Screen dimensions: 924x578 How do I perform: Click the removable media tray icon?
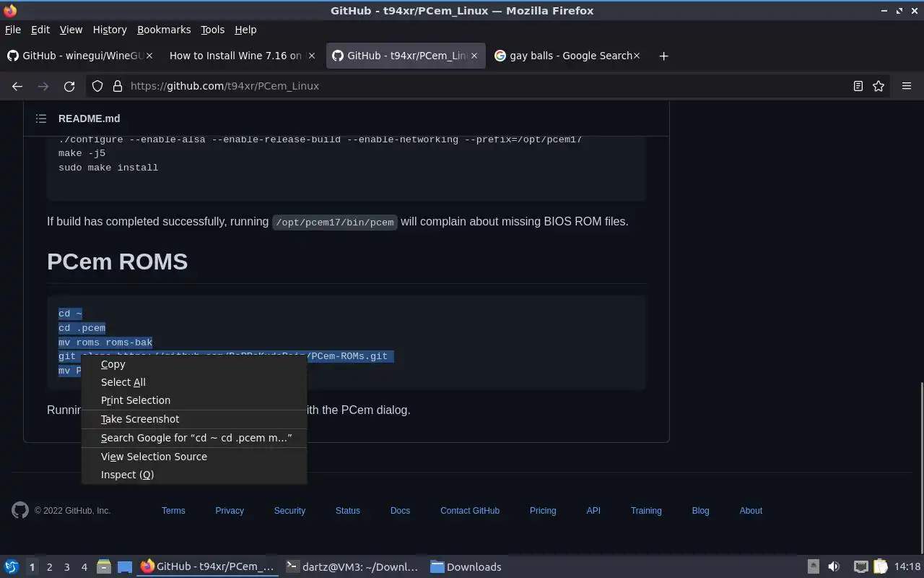(x=813, y=566)
